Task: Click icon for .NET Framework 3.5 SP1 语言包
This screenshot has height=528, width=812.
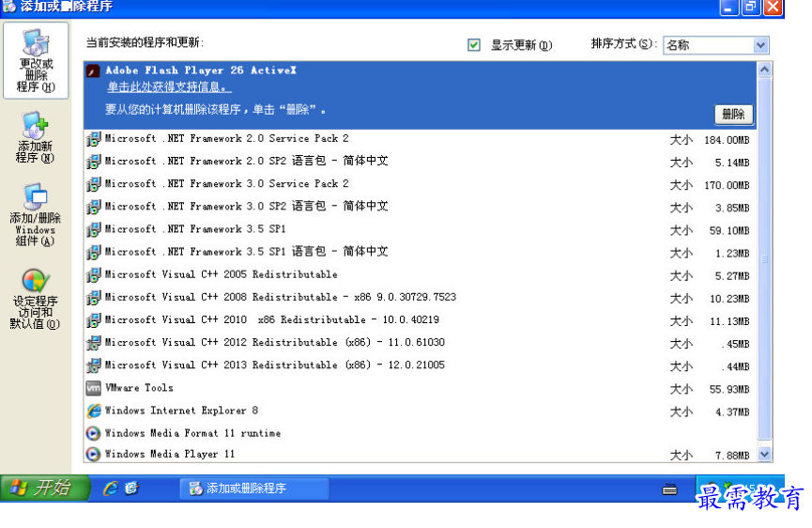Action: 93,253
